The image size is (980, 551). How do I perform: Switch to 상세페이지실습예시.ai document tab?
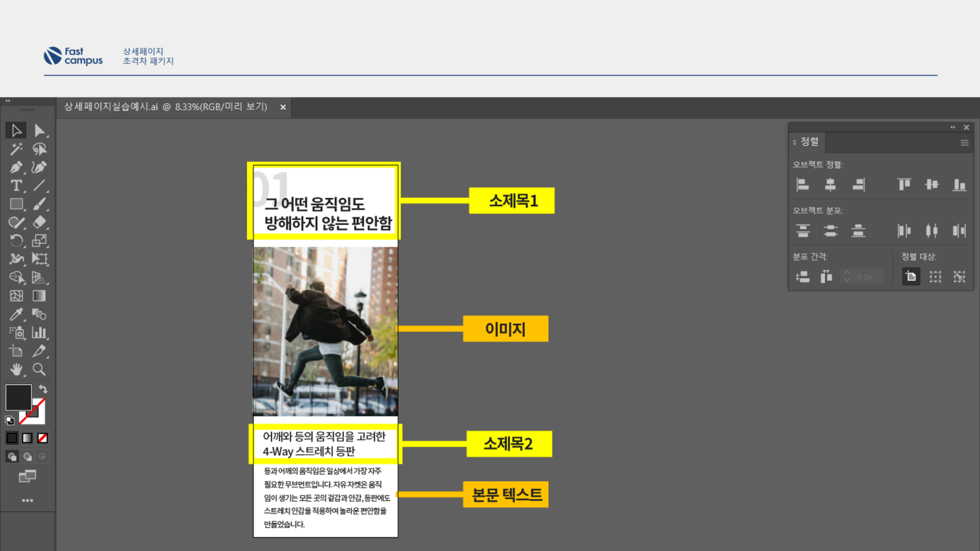pos(165,107)
